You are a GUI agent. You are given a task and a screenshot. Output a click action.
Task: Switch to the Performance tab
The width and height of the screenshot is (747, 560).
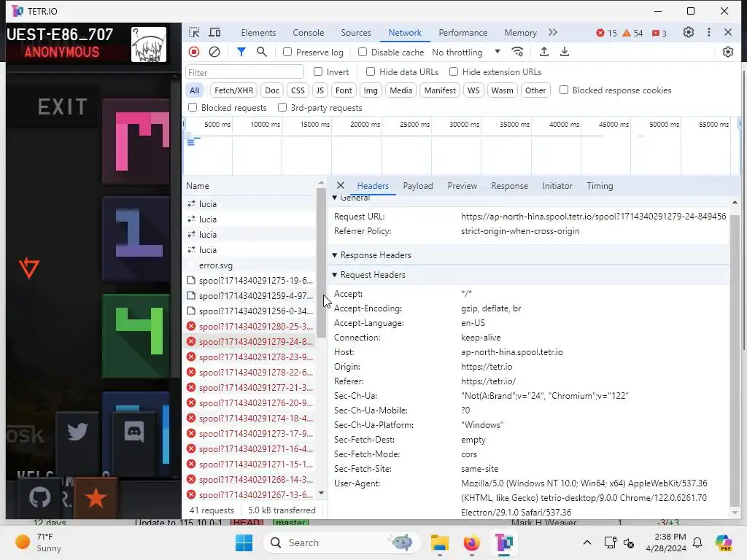[x=463, y=32]
